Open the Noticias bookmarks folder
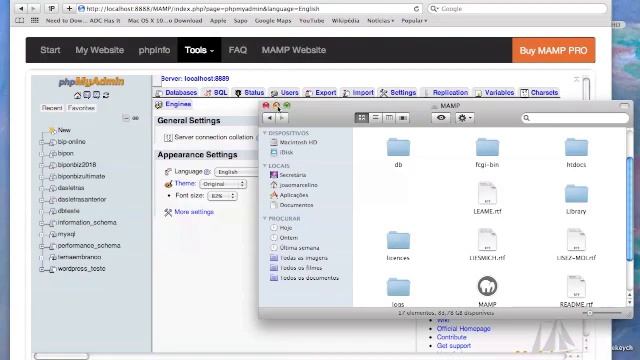Image resolution: width=640 pixels, height=360 pixels. click(x=380, y=20)
